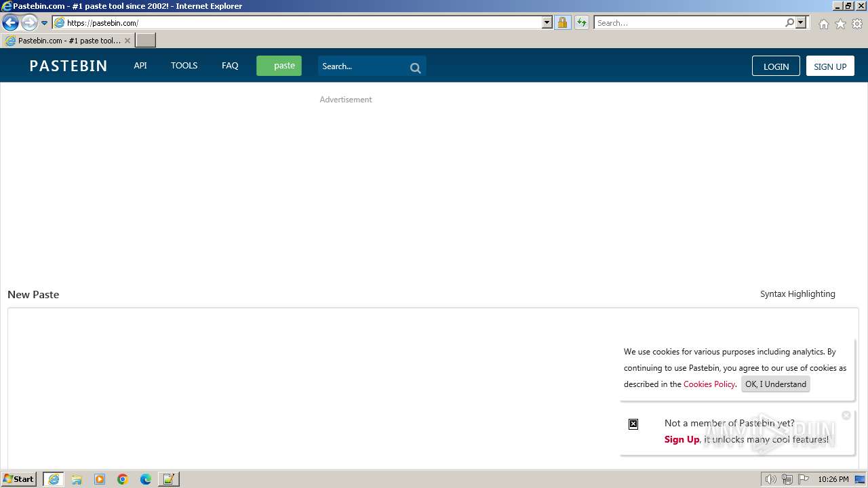Click the SIGN UP button
The image size is (868, 488).
830,66
